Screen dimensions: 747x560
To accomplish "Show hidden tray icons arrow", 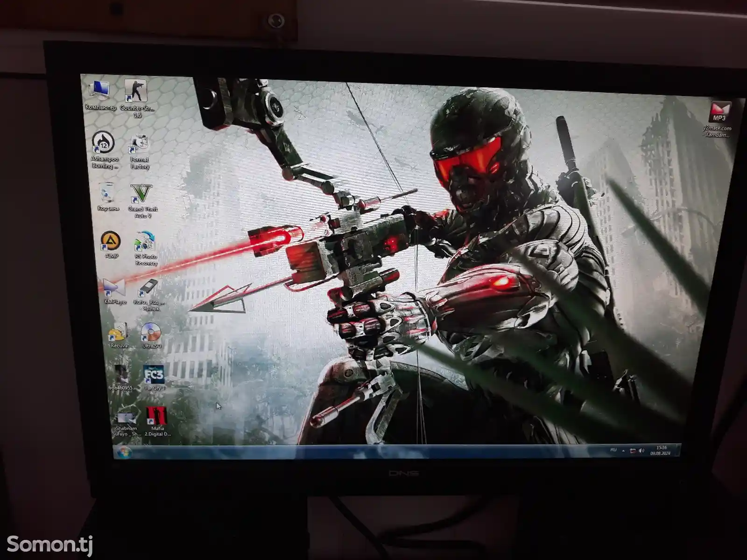I will 623,451.
